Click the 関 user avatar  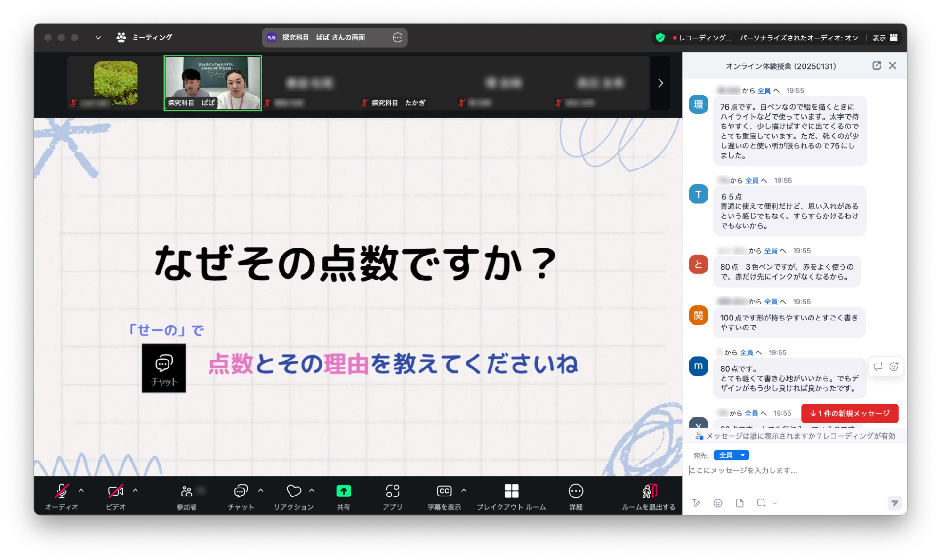click(698, 315)
